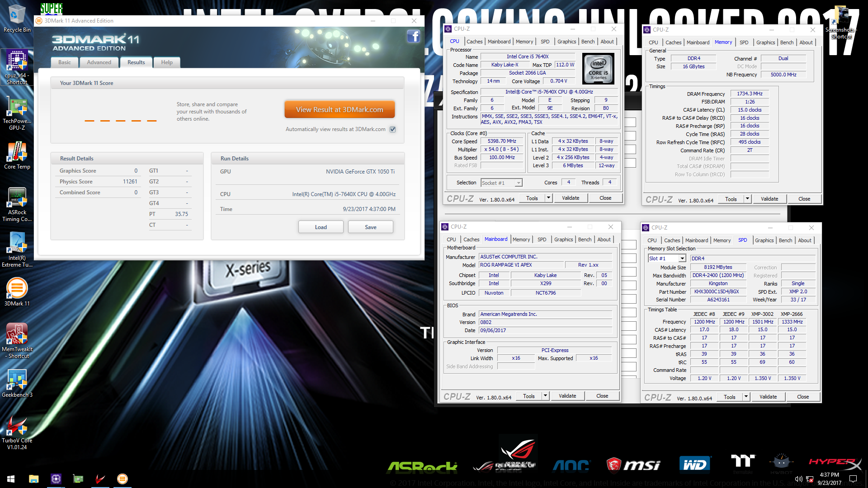Switch to CPU-Z in the taskbar
Image resolution: width=868 pixels, height=488 pixels.
[56, 479]
